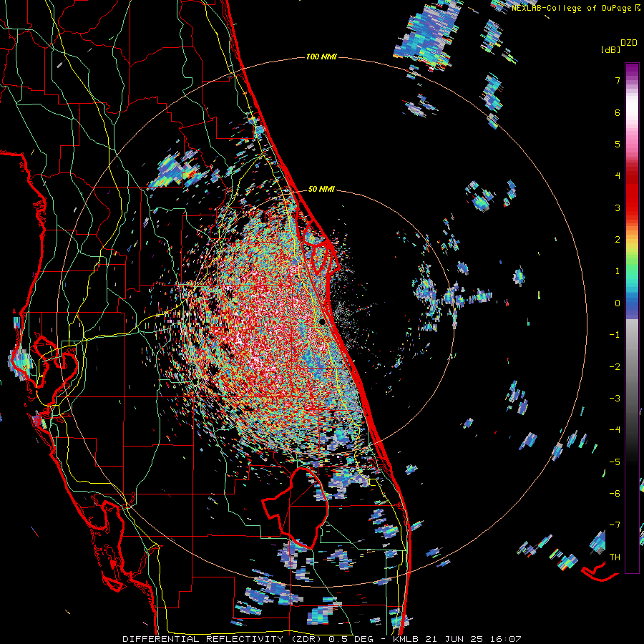Click the "[dB]" unit label

point(610,49)
